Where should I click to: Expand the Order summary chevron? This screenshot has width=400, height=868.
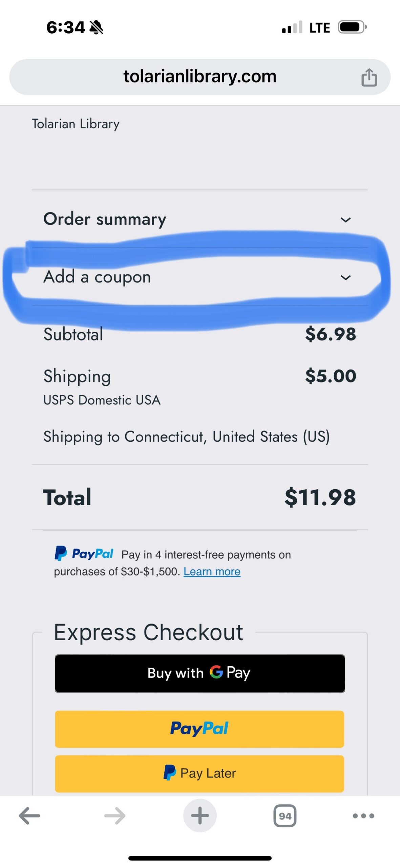(x=345, y=220)
